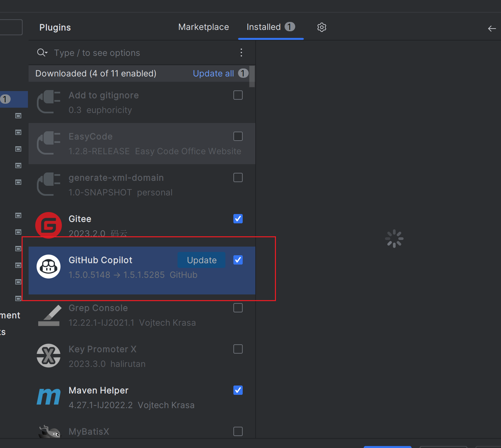The width and height of the screenshot is (501, 448).
Task: Update the GitHub Copilot plugin
Action: click(x=201, y=260)
